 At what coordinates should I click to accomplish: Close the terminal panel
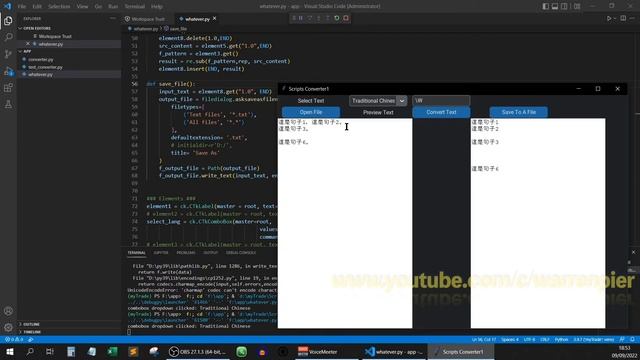pyautogui.click(x=633, y=252)
